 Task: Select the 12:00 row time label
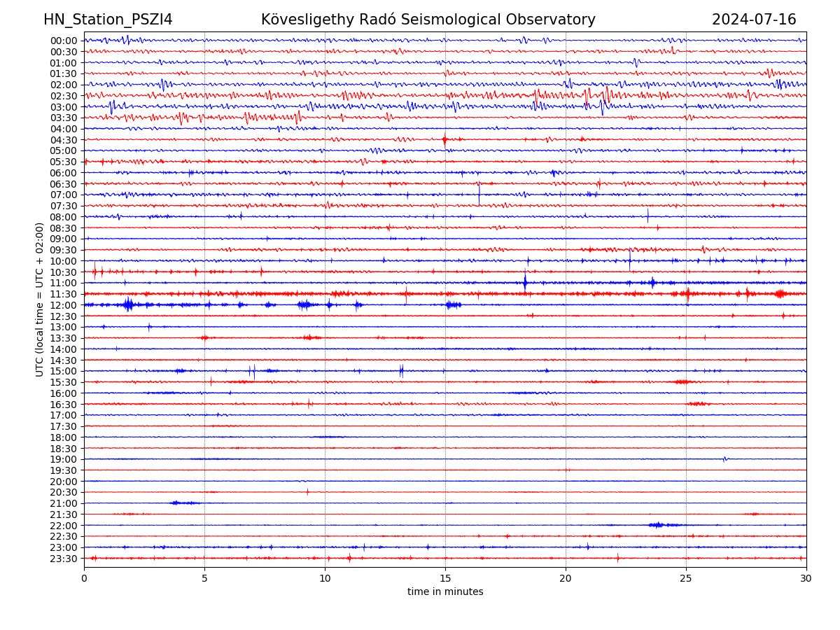point(64,305)
